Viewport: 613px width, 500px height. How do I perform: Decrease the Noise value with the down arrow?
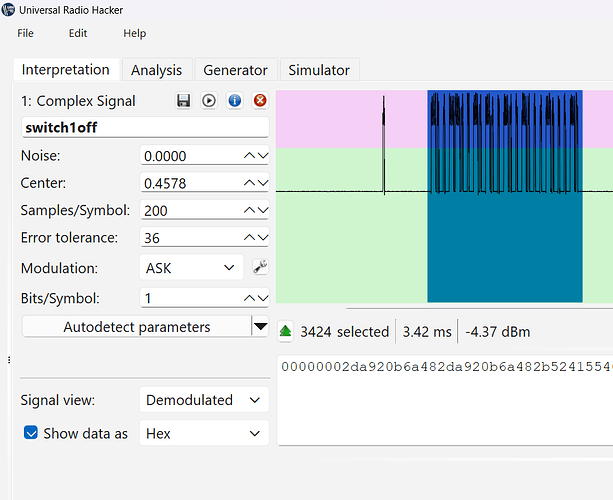tap(263, 156)
